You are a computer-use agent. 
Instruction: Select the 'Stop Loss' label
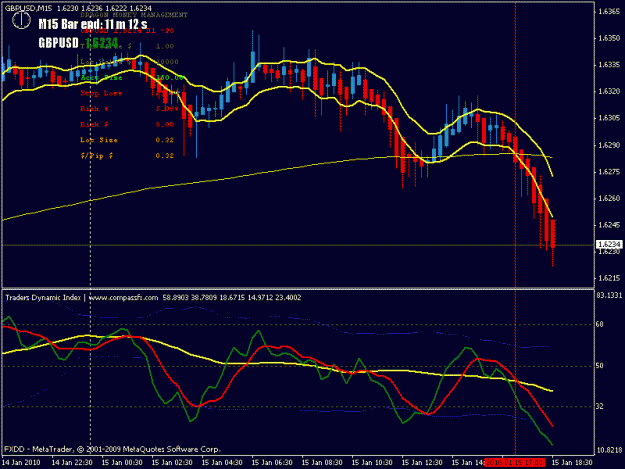101,93
